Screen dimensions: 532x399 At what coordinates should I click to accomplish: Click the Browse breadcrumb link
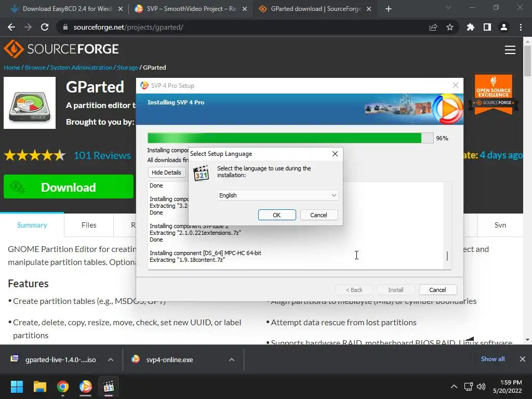(35, 68)
